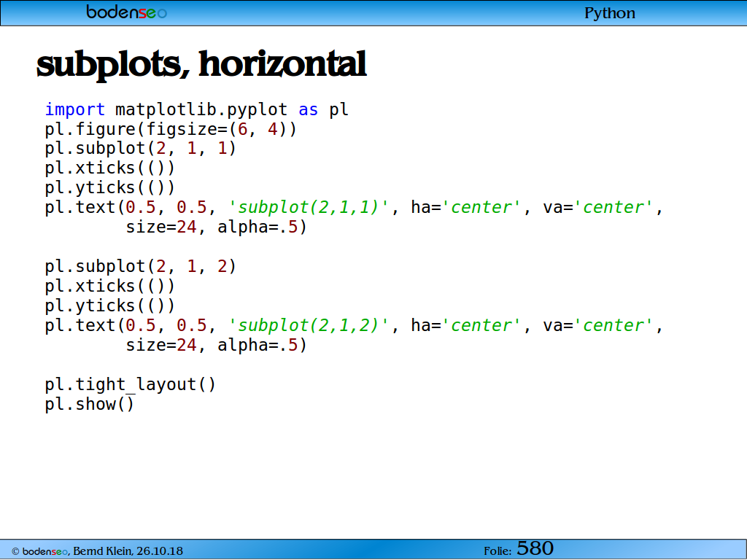
Task: Click the footer copyright 'Bernd Klein, 26.10.18'
Action: [128, 551]
